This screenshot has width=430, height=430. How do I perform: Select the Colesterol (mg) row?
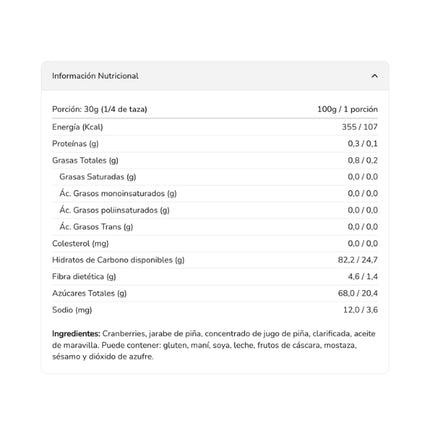point(215,244)
